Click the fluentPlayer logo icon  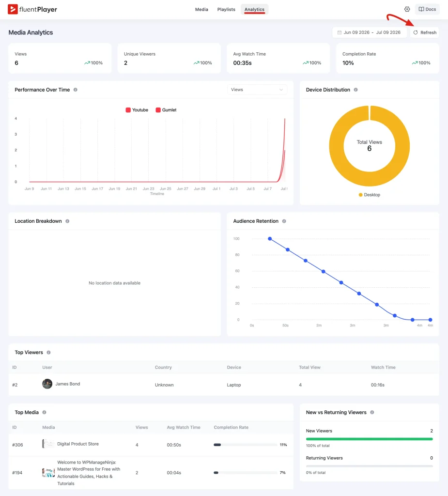point(13,9)
